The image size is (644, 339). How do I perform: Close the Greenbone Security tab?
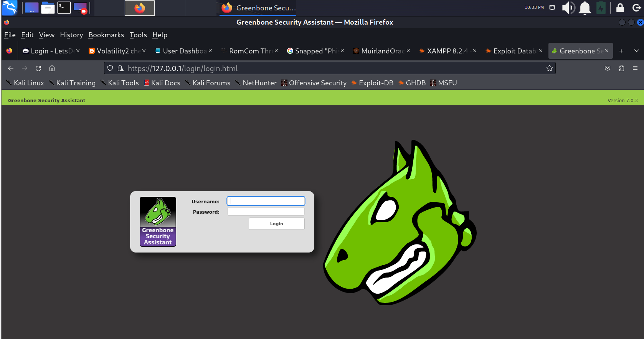(x=607, y=51)
